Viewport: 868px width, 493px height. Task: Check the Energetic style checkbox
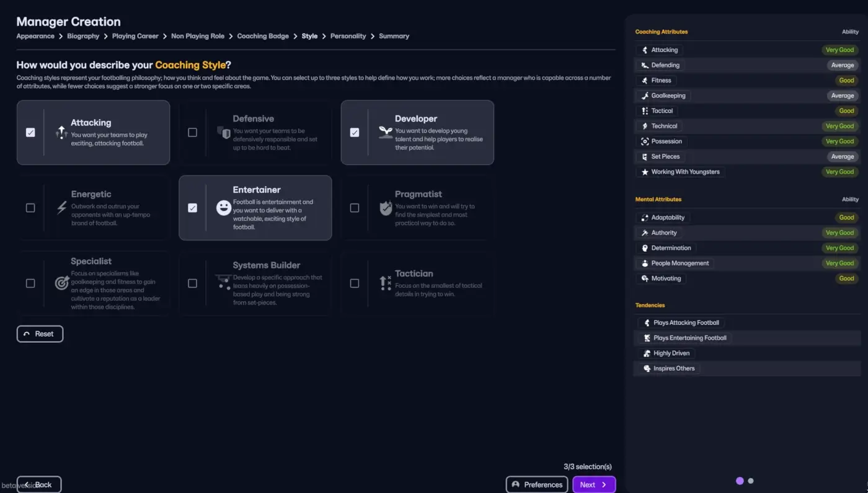[30, 208]
